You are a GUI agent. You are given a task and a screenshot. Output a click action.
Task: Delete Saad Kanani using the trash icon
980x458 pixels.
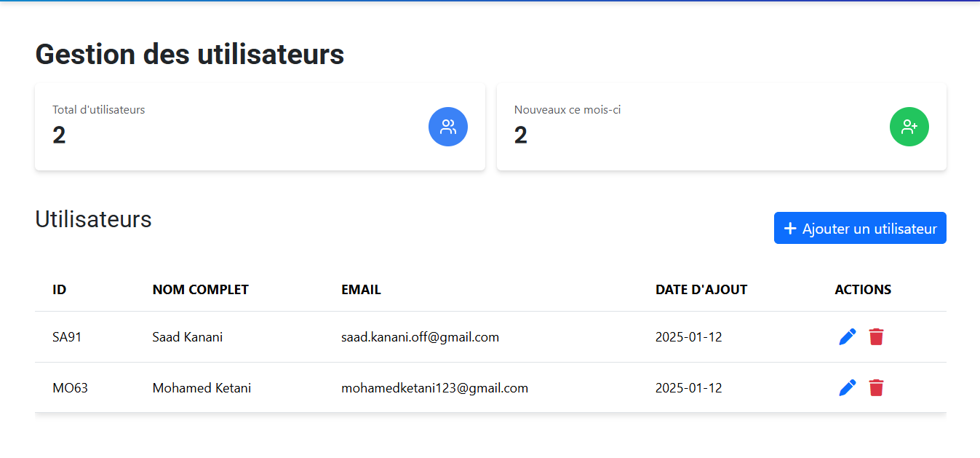876,336
